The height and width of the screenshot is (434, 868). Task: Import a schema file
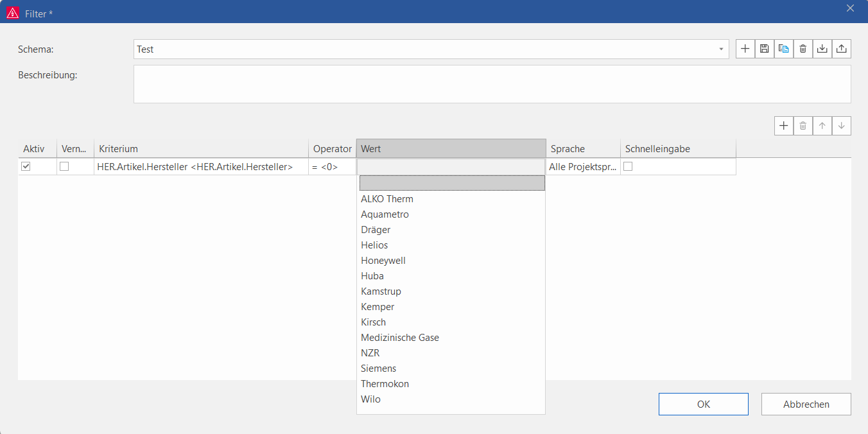[x=822, y=49]
